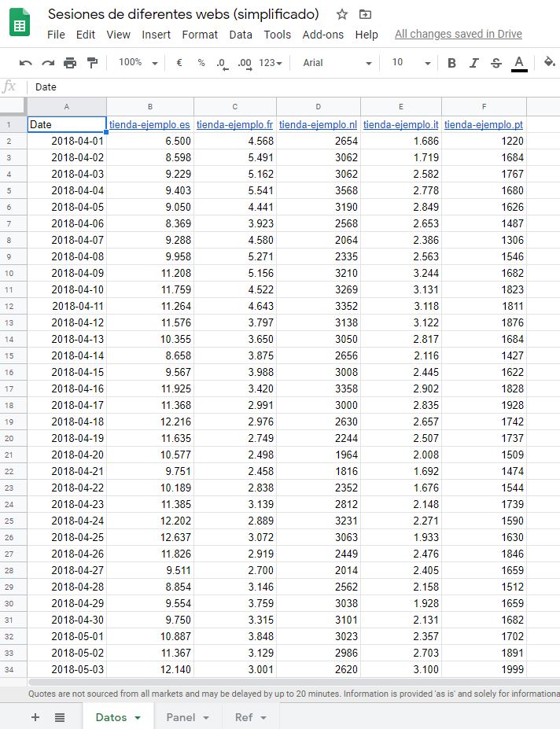Screen dimensions: 560x729
Task: Click the Print icon
Action: [x=70, y=63]
